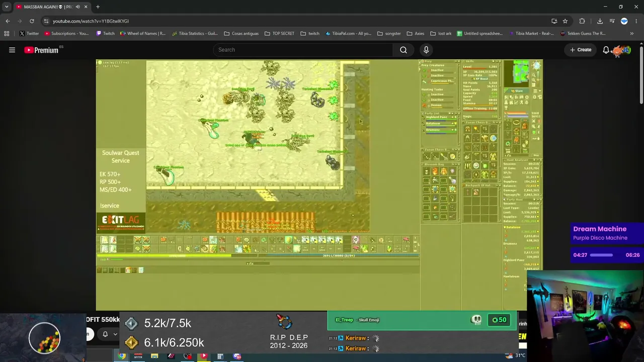Expand the Cosas antiguas bookmark folder
This screenshot has height=362, width=644.
(242, 34)
